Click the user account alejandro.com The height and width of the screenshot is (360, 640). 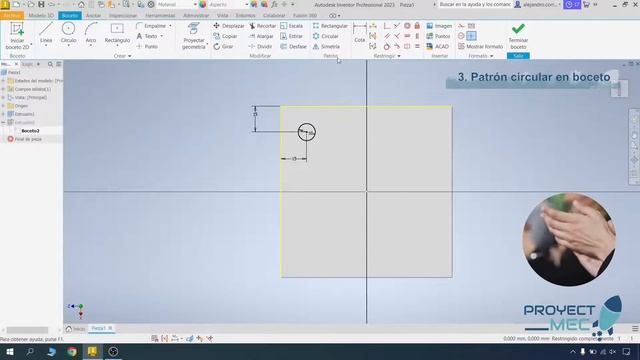point(537,4)
